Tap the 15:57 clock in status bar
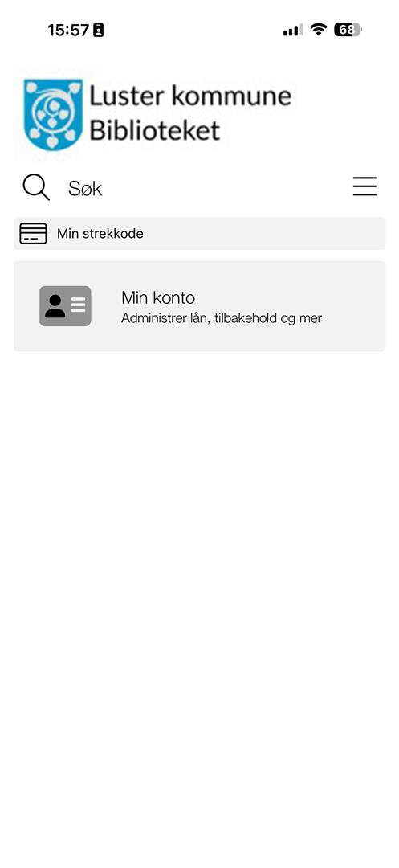The width and height of the screenshot is (399, 868). point(68,30)
